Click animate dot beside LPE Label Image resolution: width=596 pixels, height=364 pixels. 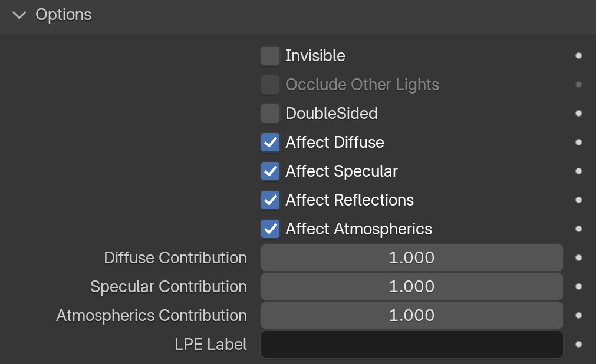point(578,344)
